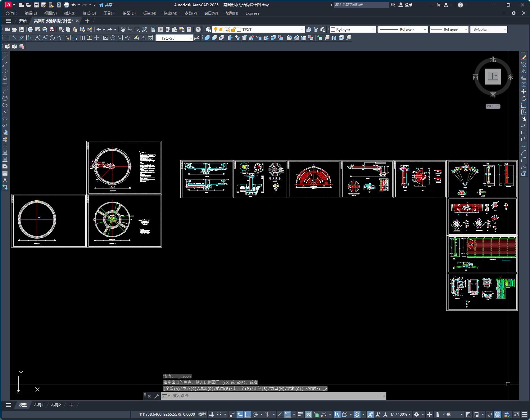The height and width of the screenshot is (420, 530).
Task: Add a new layout with plus button
Action: pos(71,405)
